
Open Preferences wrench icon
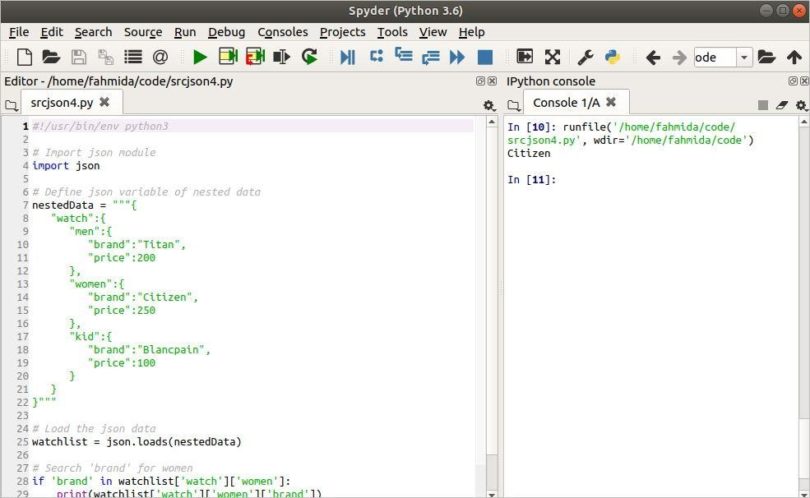coord(585,57)
